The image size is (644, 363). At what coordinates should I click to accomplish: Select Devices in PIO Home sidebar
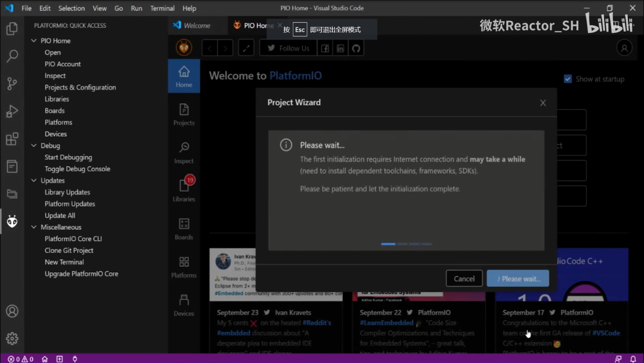point(184,305)
